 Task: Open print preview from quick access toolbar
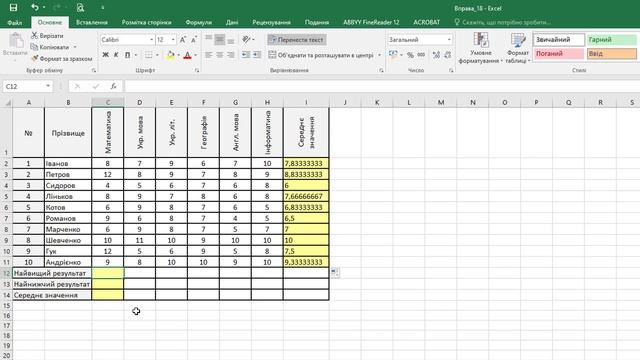coord(80,7)
